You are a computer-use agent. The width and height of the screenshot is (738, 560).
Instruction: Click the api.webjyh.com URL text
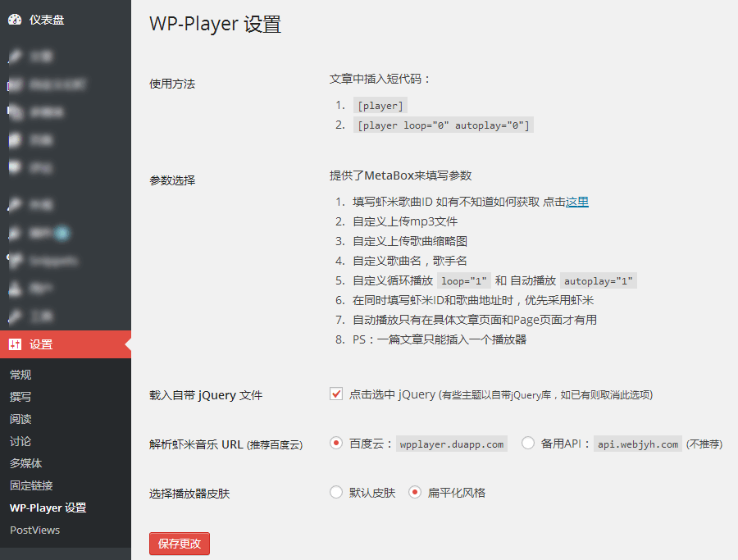(x=638, y=444)
